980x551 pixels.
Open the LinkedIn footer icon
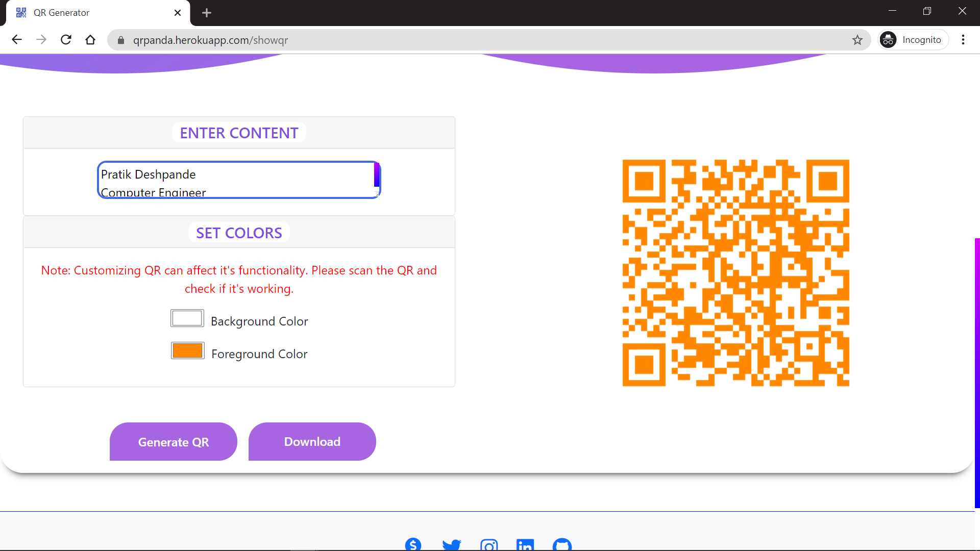coord(525,545)
